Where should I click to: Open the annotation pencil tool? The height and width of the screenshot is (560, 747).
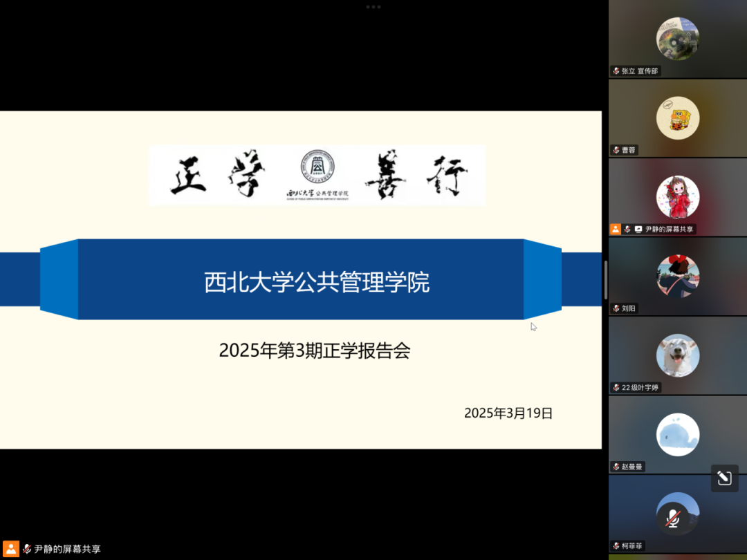(x=724, y=478)
